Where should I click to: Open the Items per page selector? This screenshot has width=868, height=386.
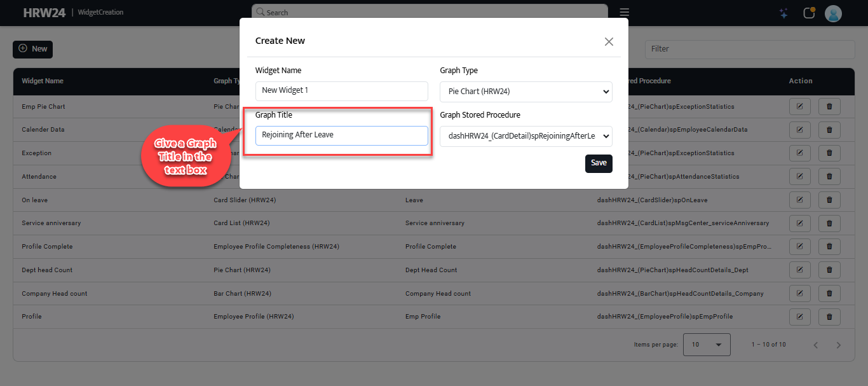(707, 345)
